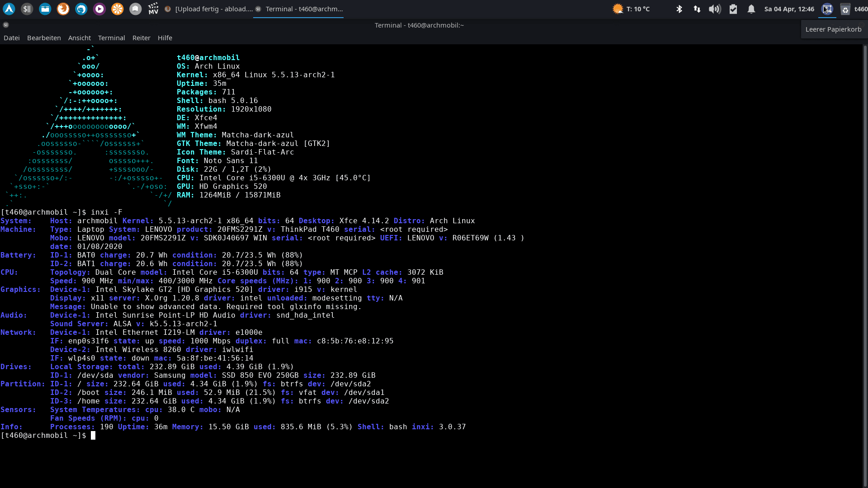Image resolution: width=868 pixels, height=488 pixels.
Task: Open the Arch Linux application menu
Action: [x=9, y=9]
